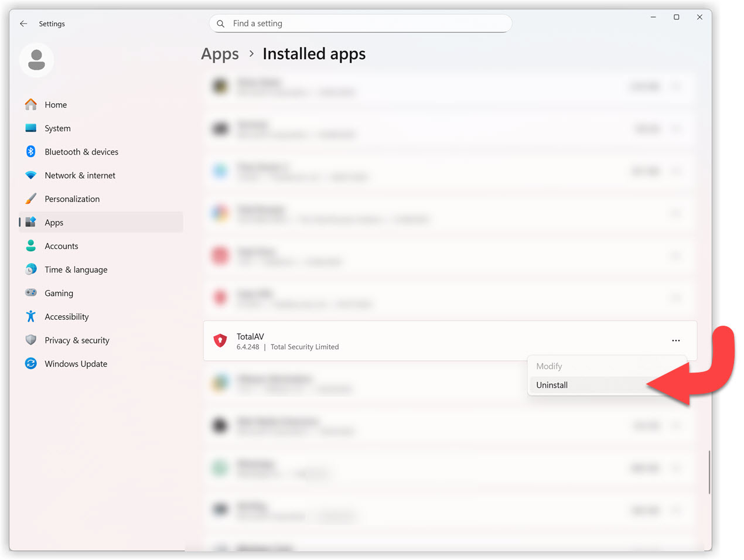Click the user profile avatar
Viewport: 744px width, 560px height.
[37, 60]
